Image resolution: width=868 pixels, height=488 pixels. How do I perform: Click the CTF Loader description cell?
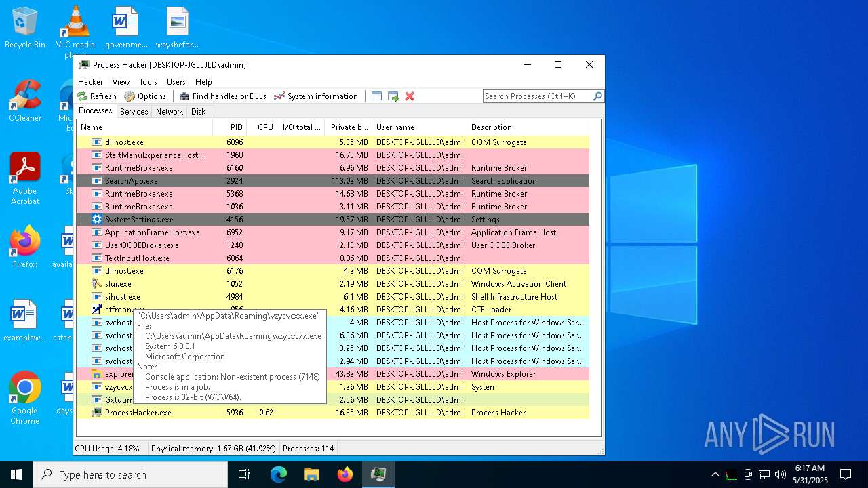click(x=492, y=310)
